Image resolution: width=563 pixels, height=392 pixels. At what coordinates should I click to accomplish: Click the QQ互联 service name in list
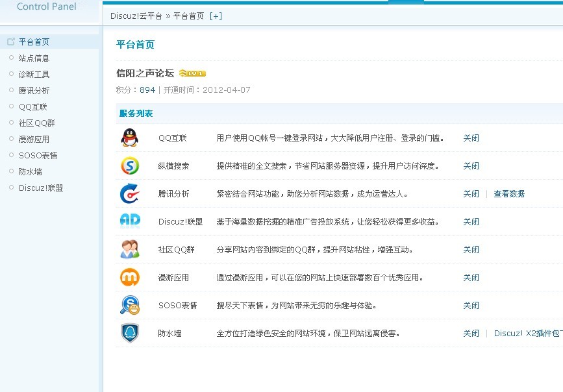[x=173, y=138]
